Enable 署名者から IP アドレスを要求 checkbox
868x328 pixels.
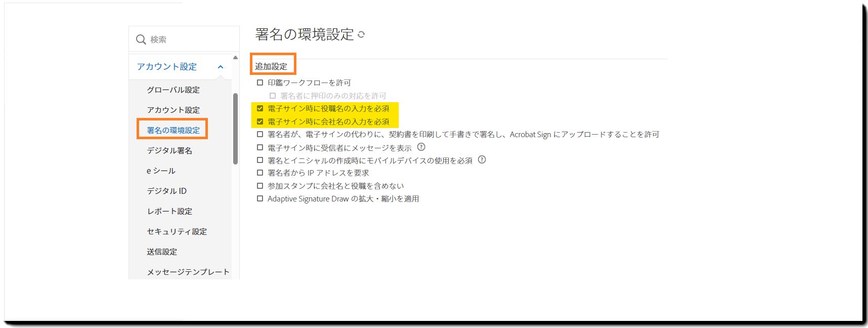(x=260, y=173)
